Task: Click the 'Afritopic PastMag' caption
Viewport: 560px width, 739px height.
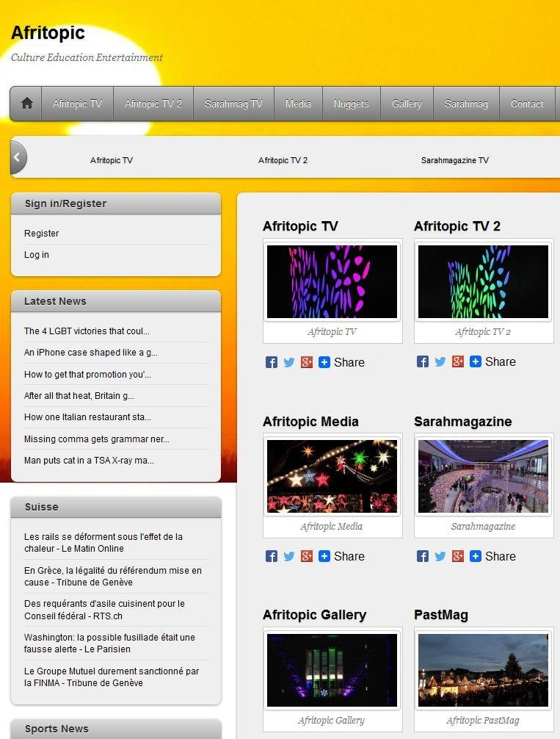Action: [483, 720]
